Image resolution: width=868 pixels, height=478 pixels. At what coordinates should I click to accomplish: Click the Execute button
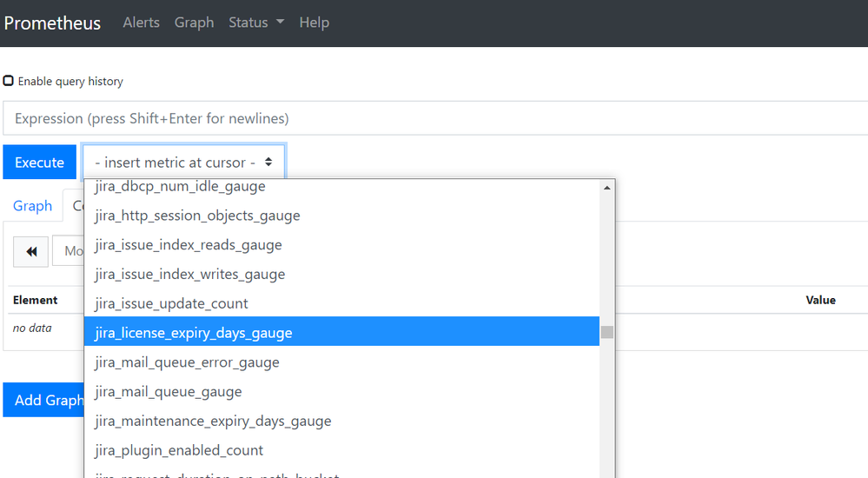point(39,163)
